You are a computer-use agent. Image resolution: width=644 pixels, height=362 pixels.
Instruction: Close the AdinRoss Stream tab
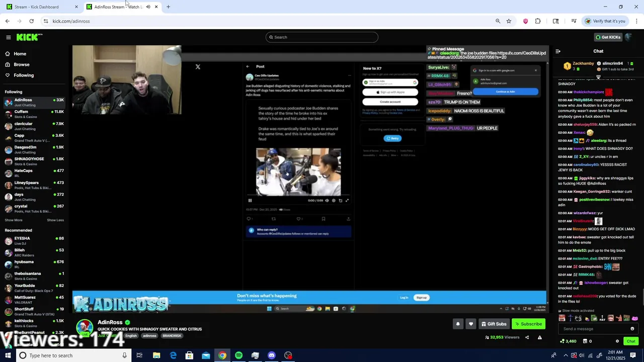click(x=156, y=7)
